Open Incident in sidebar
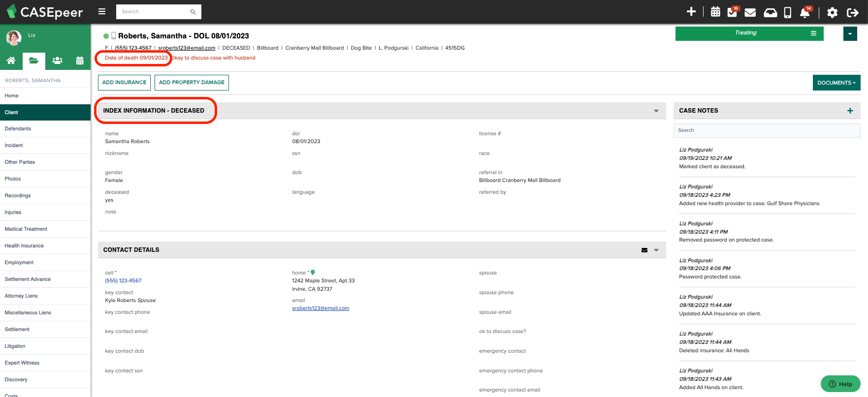Viewport: 868px width, 397px height. (45, 146)
